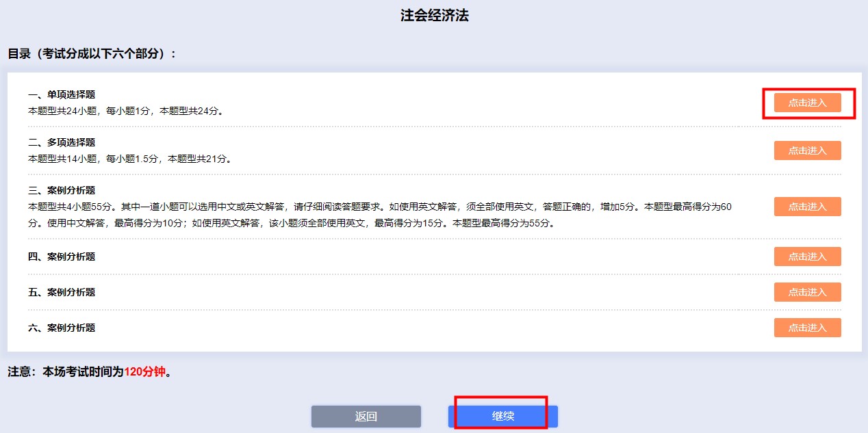点击"六、案例分析题"标题文字
This screenshot has height=433, width=868.
point(60,327)
